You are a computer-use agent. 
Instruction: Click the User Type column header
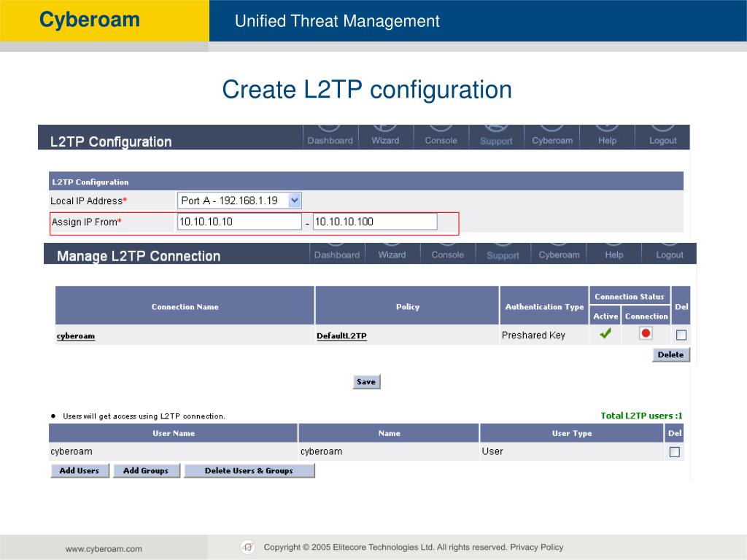coord(572,433)
